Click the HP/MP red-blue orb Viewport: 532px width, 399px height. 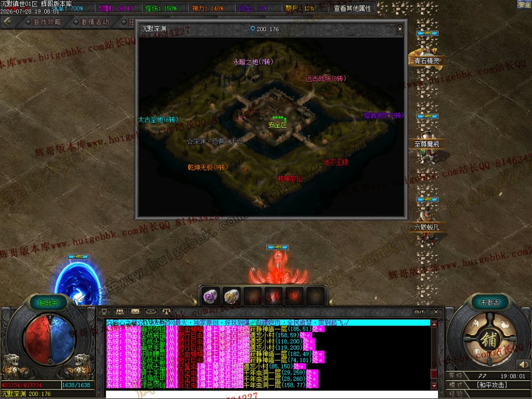50,339
